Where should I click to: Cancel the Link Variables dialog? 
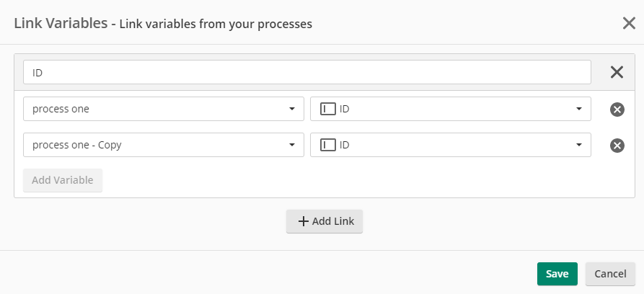tap(610, 274)
